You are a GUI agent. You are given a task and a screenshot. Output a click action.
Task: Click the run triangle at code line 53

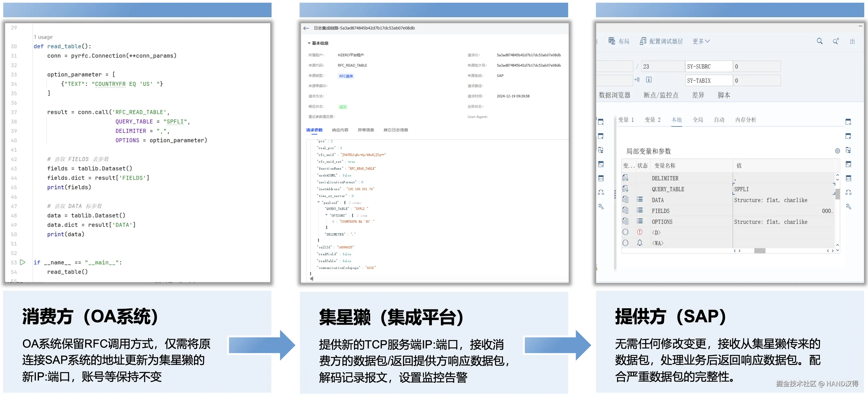click(23, 262)
